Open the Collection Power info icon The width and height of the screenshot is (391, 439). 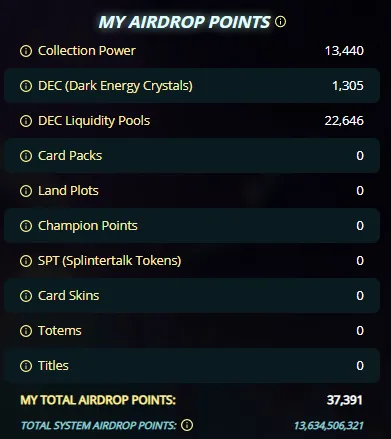[x=26, y=51]
